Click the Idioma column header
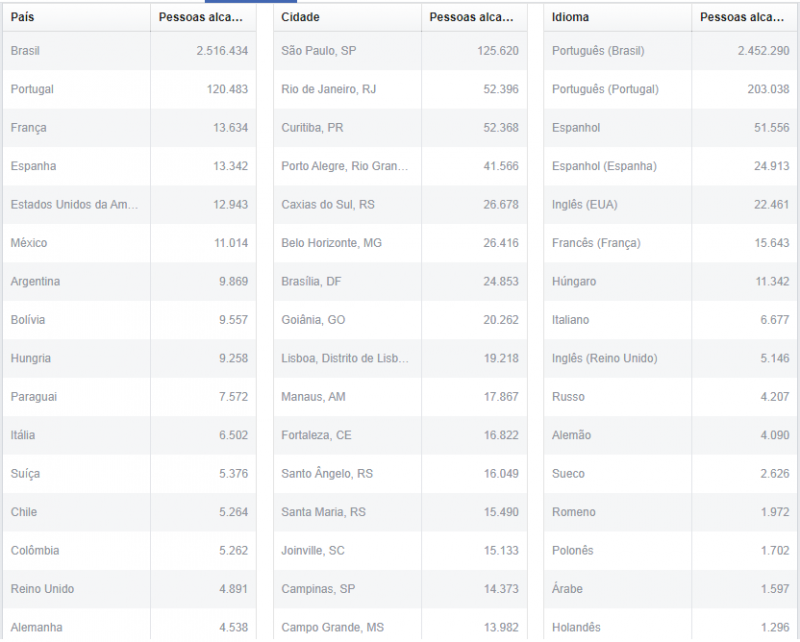Screen dimensions: 800x642 (570, 17)
